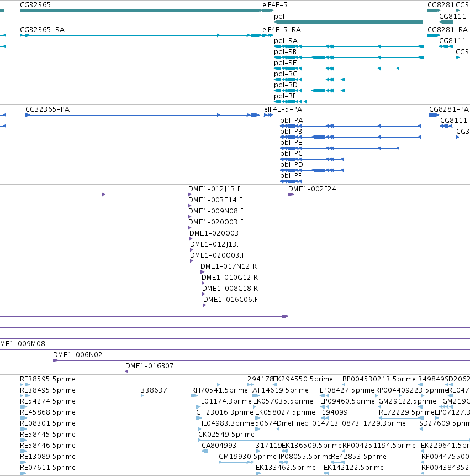Select the RE07611.5prime EST label
The width and height of the screenshot is (470, 476).
coord(47,468)
